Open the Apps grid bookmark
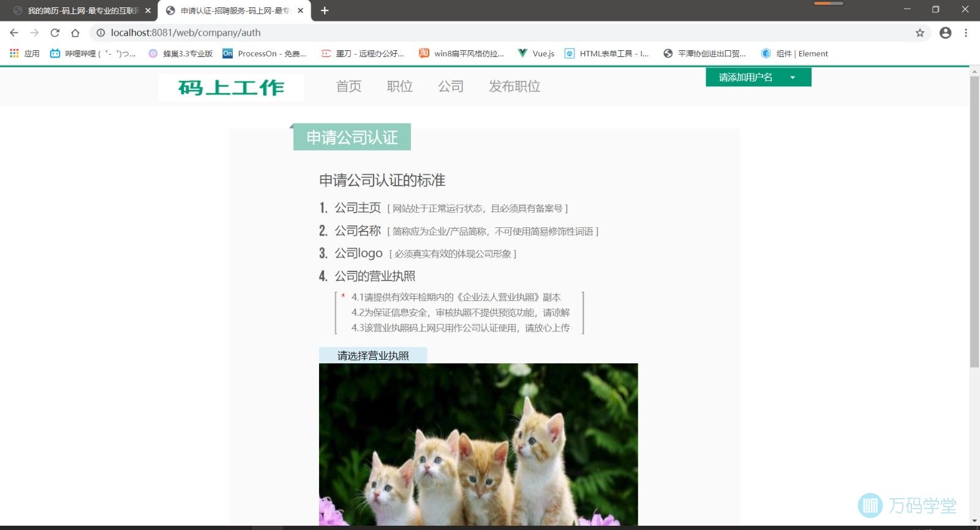This screenshot has height=530, width=980. click(24, 54)
